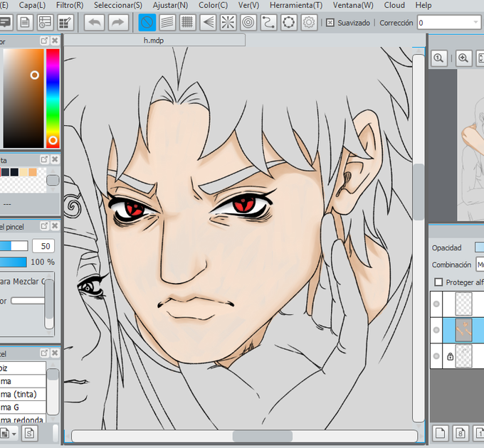Open the Ver menu
Screen dimensions: 484x448
pos(249,5)
